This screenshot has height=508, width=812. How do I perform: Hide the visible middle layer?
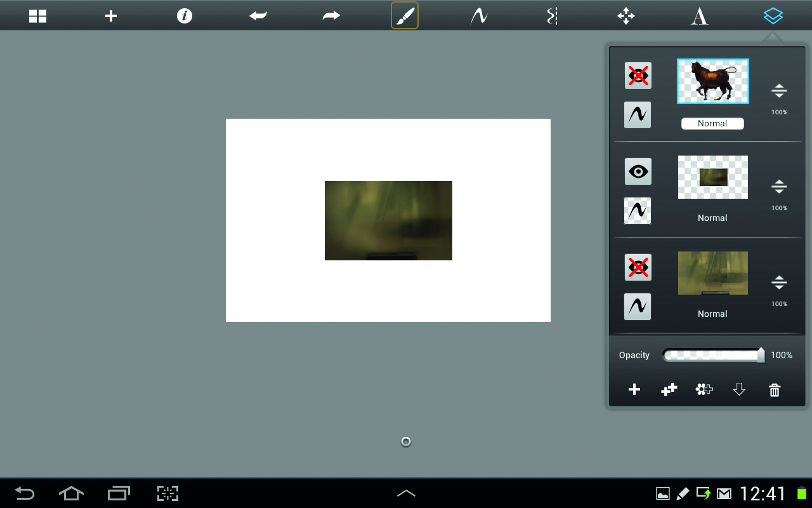coord(638,171)
